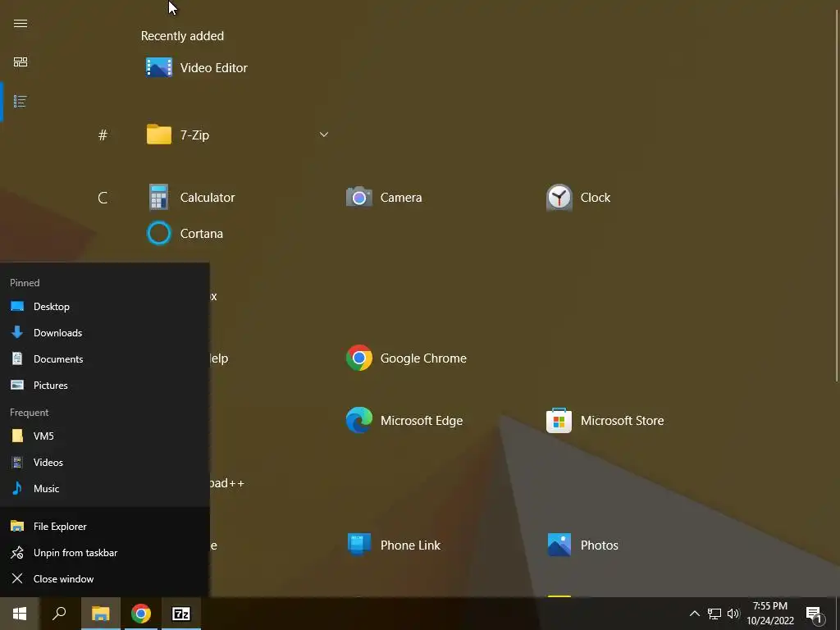Open the volume tray icon
This screenshot has height=630, width=840.
tap(733, 614)
